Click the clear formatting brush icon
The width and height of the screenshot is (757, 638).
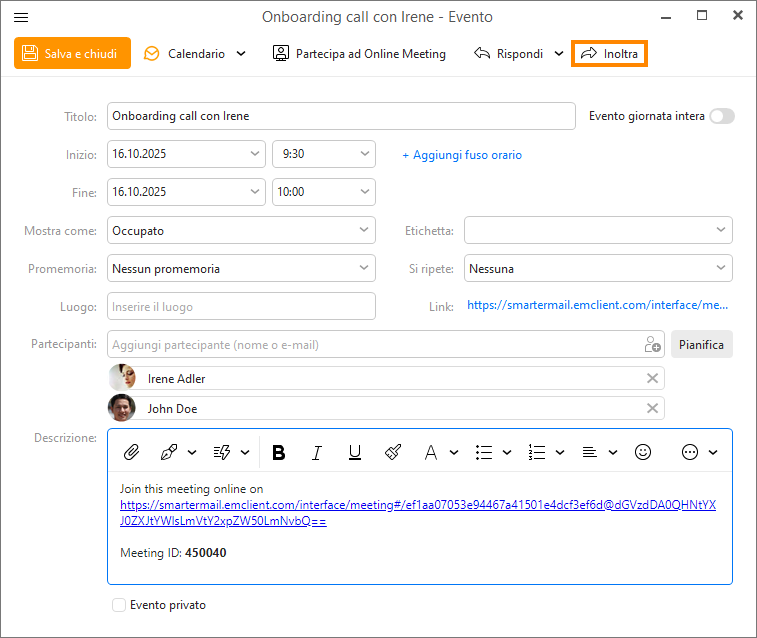[393, 452]
